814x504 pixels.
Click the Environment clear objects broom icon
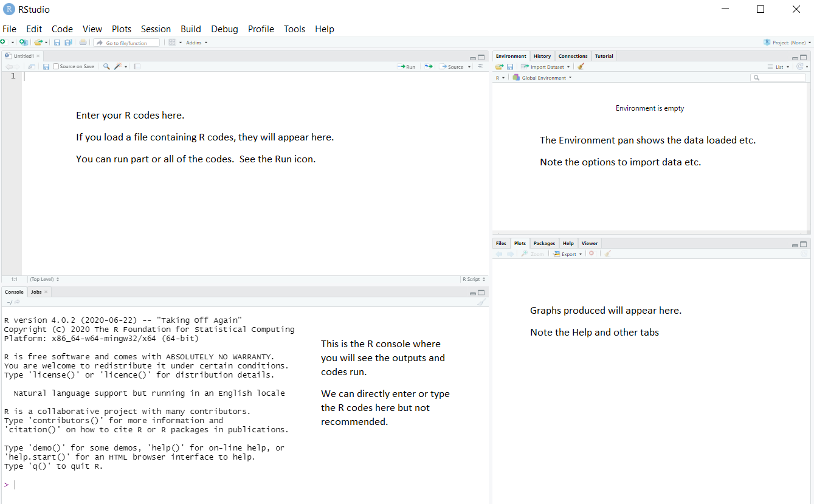pos(581,66)
